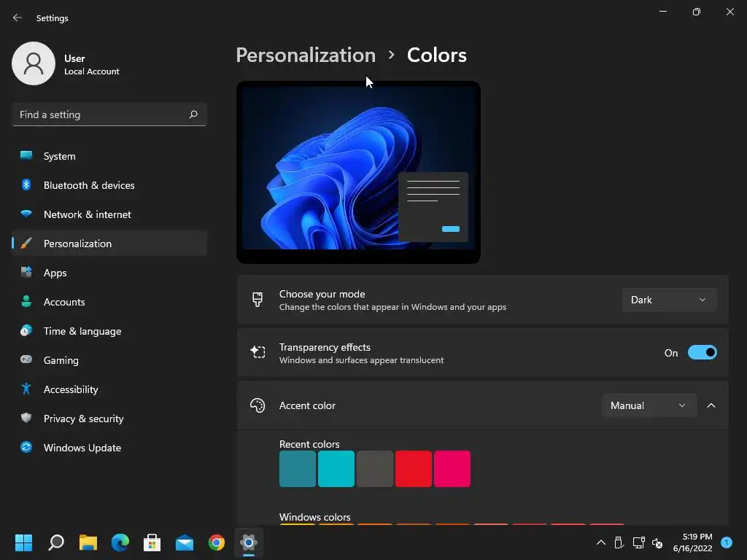Click Personalization breadcrumb link
Viewport: 747px width, 560px height.
pyautogui.click(x=306, y=55)
